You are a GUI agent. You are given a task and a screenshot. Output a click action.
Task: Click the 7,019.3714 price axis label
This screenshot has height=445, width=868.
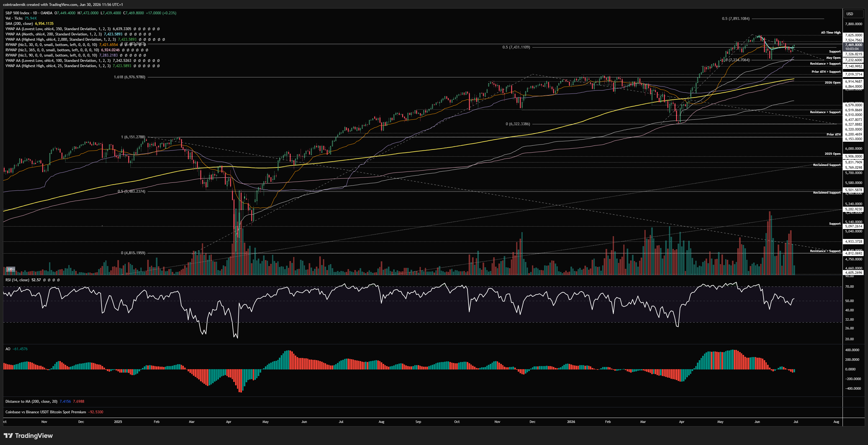point(853,74)
